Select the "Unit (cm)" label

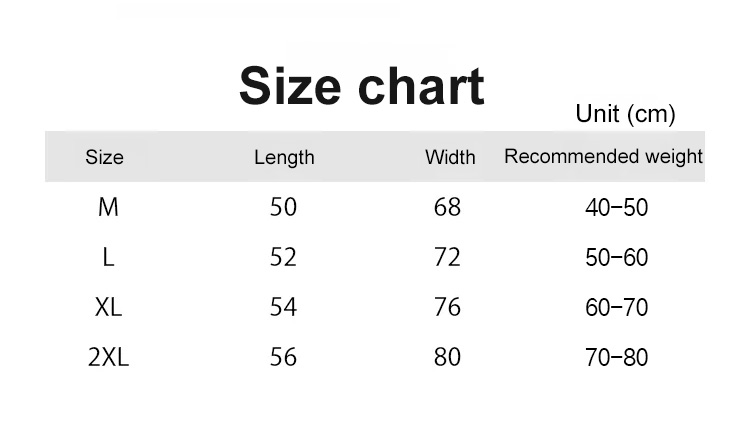(x=625, y=114)
